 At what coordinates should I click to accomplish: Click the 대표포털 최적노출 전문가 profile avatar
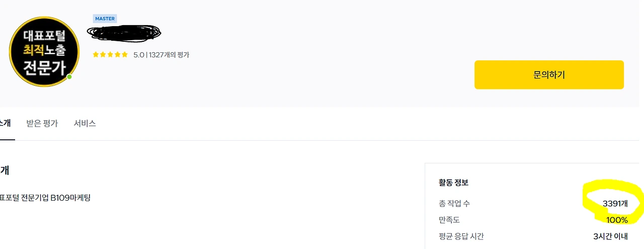click(44, 52)
